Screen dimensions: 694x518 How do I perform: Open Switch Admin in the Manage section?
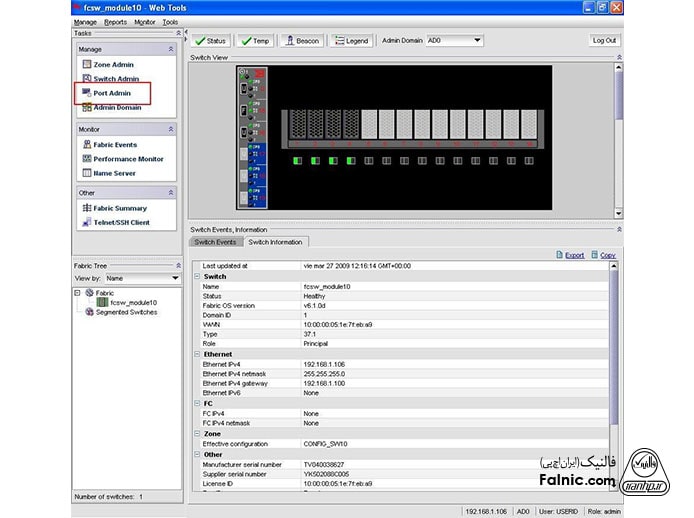click(x=116, y=79)
